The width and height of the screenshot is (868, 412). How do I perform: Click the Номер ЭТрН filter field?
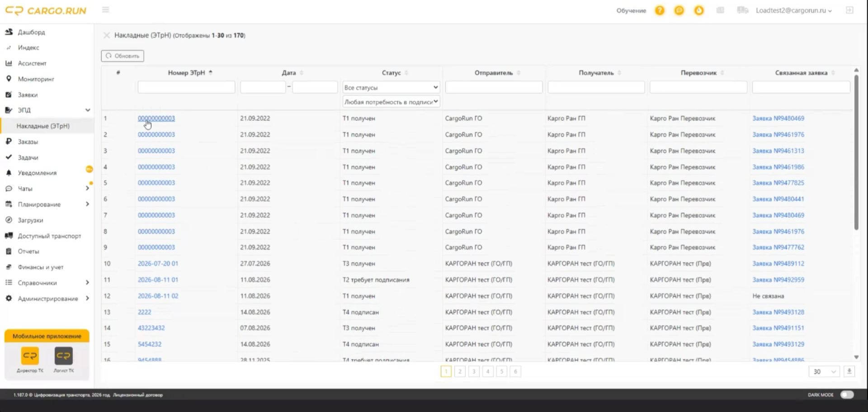(186, 87)
